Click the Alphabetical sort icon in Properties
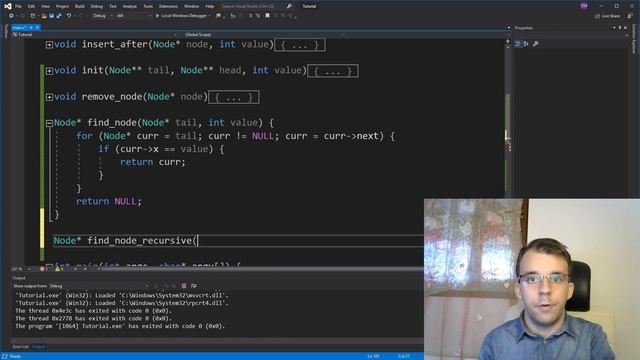Screen dimensions: 640x360 [x=526, y=44]
